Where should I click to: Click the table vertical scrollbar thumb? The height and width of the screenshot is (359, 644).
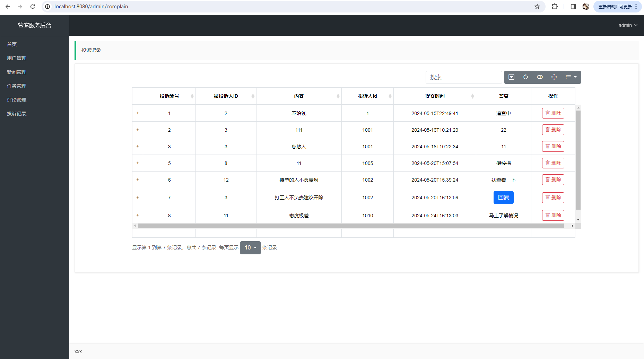[578, 160]
